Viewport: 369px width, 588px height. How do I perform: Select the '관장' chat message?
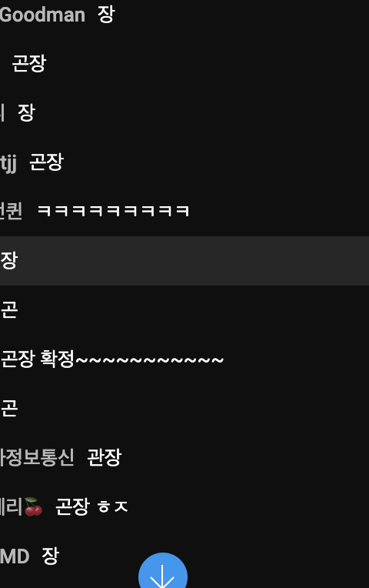click(104, 457)
